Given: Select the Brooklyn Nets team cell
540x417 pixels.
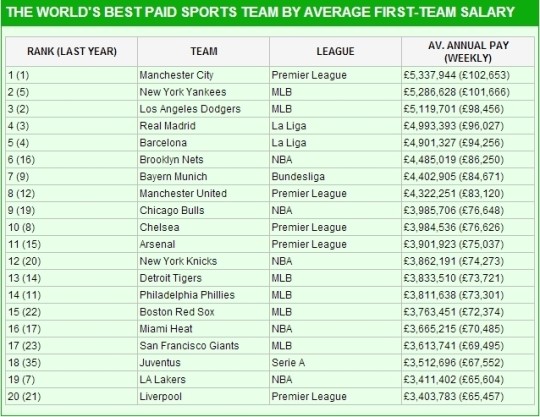Looking at the screenshot, I should (204, 159).
